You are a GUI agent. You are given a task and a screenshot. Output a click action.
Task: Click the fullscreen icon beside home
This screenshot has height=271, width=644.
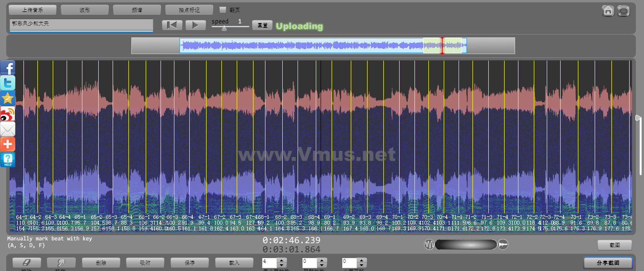623,11
